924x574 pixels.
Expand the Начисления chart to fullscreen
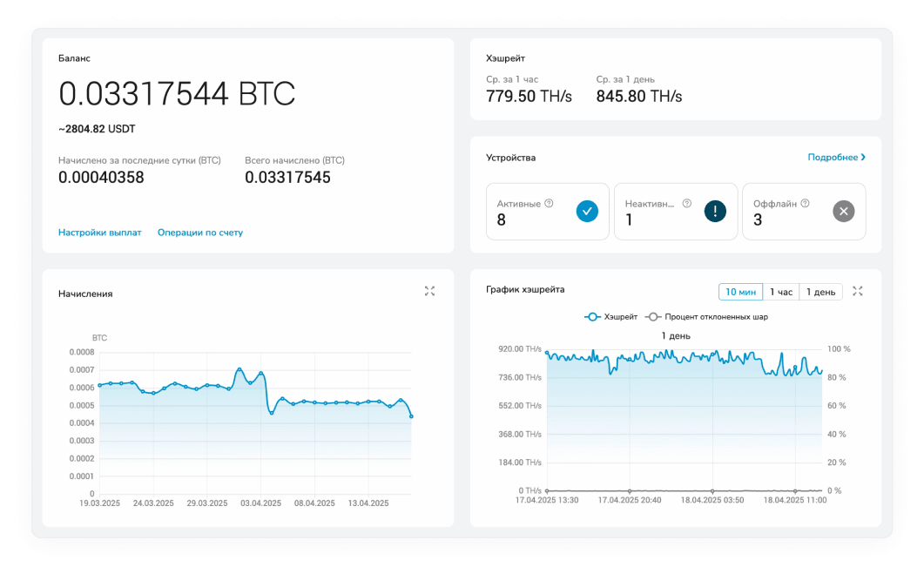429,291
